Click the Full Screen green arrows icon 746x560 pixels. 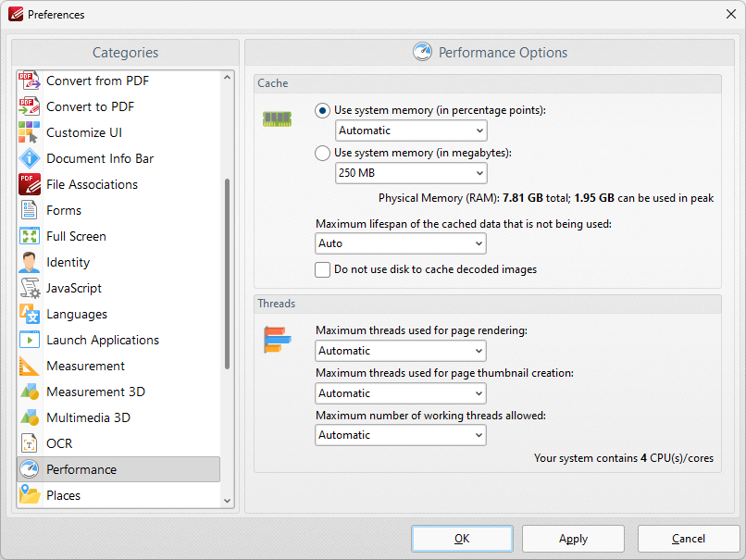[x=30, y=236]
